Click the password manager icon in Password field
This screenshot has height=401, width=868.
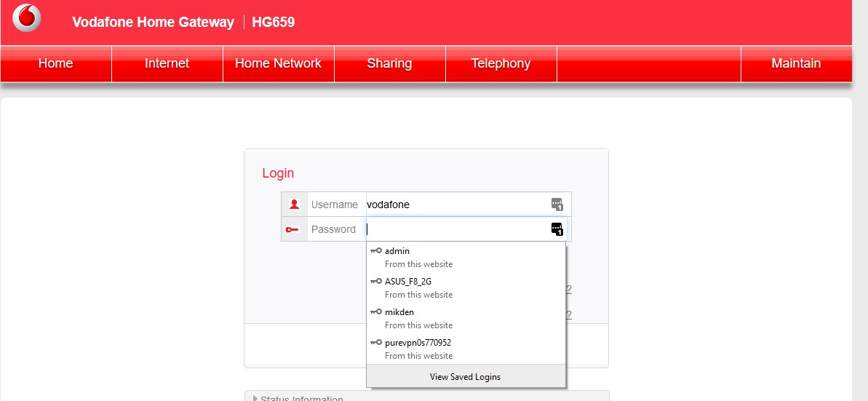point(557,229)
